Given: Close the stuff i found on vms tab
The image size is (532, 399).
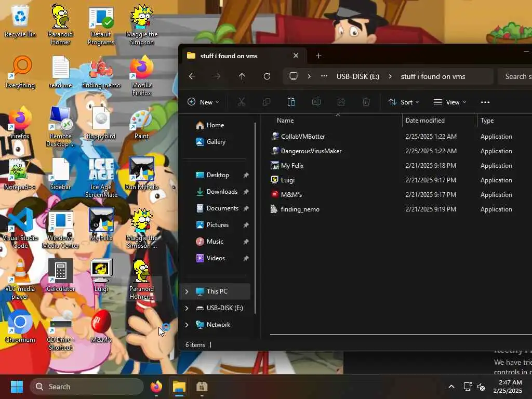Looking at the screenshot, I should pos(296,56).
